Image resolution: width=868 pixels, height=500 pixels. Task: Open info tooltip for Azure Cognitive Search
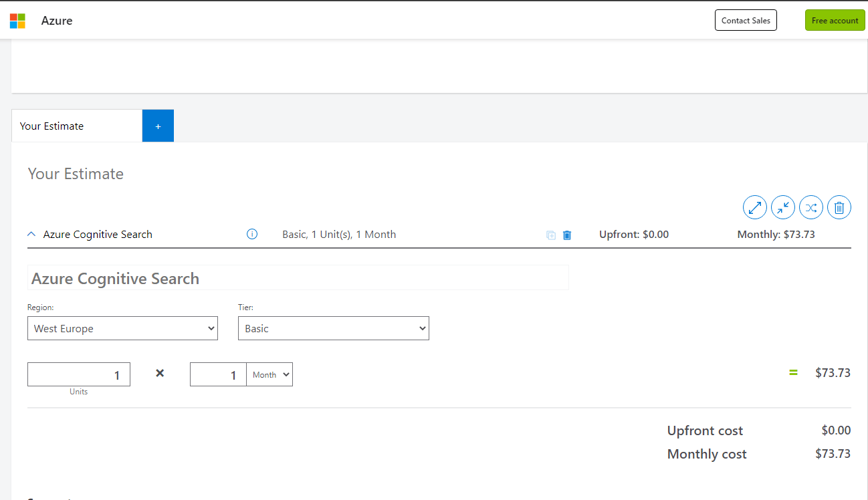pos(251,234)
